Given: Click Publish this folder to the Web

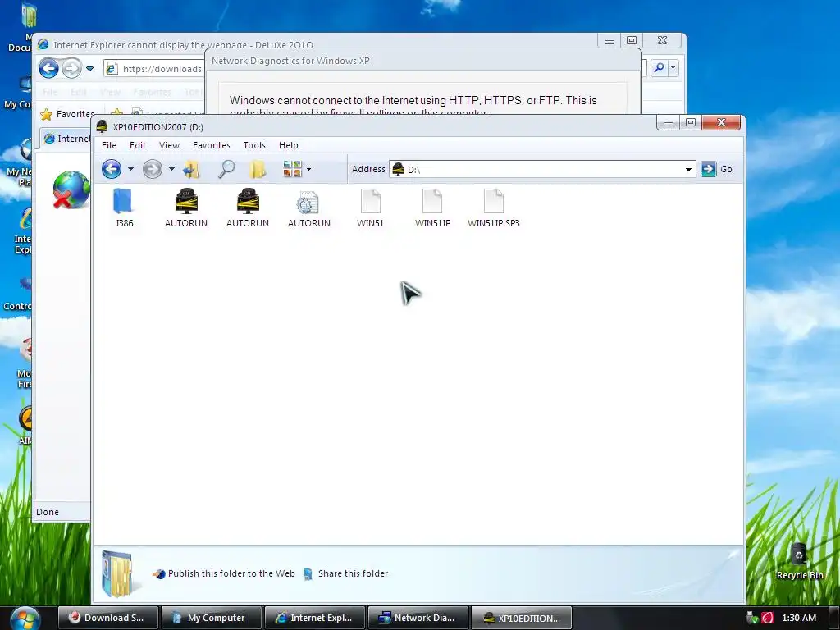Looking at the screenshot, I should [x=224, y=573].
